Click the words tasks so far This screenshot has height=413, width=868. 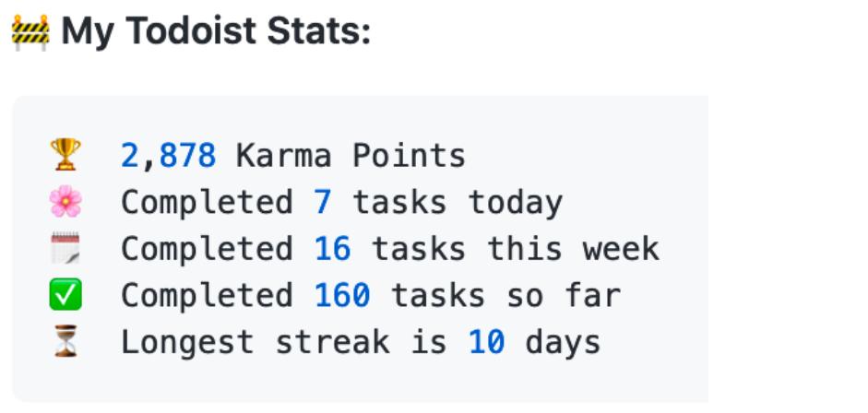coord(505,295)
